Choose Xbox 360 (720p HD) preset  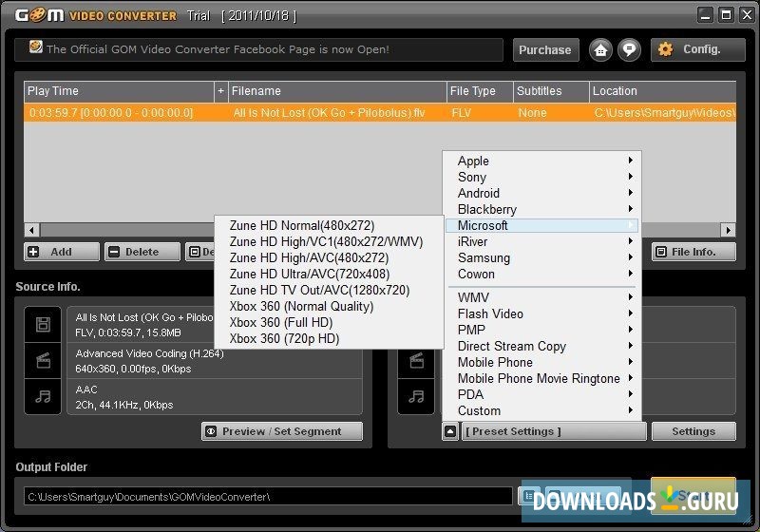(329, 339)
